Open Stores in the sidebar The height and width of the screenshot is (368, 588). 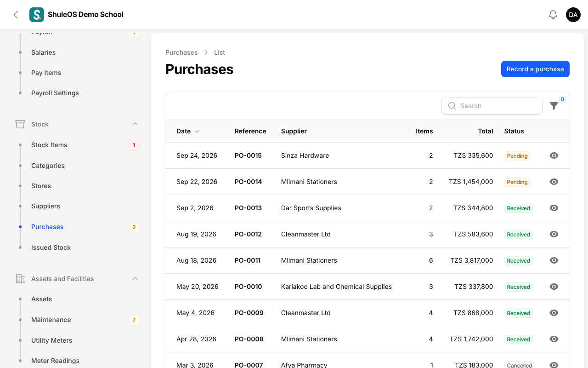(41, 186)
